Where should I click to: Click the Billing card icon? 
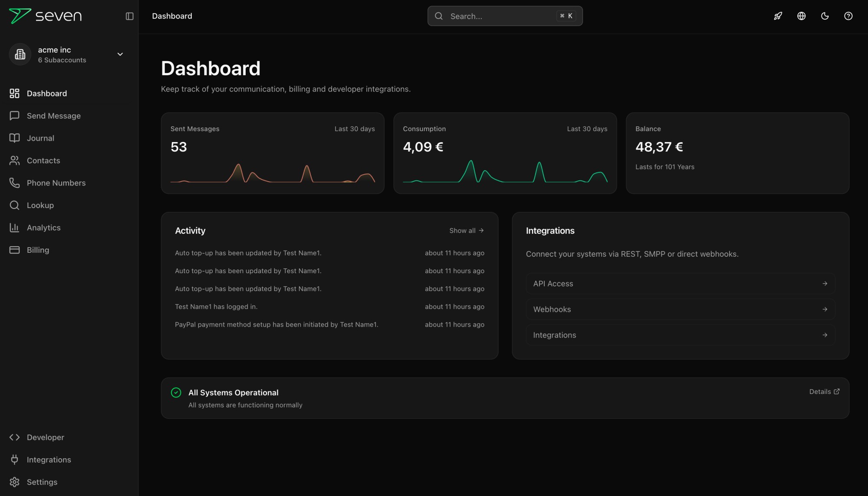tap(14, 250)
